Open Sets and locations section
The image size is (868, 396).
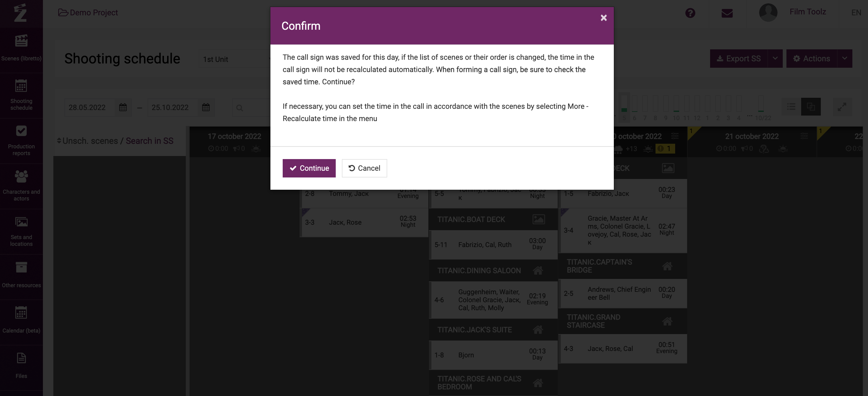pos(21,231)
